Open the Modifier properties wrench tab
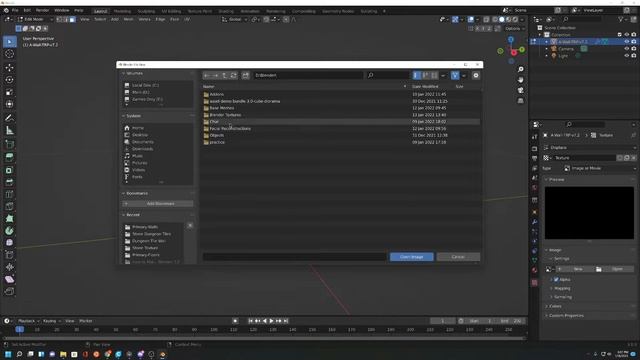Screen dimensions: 640x360 coord(535,222)
